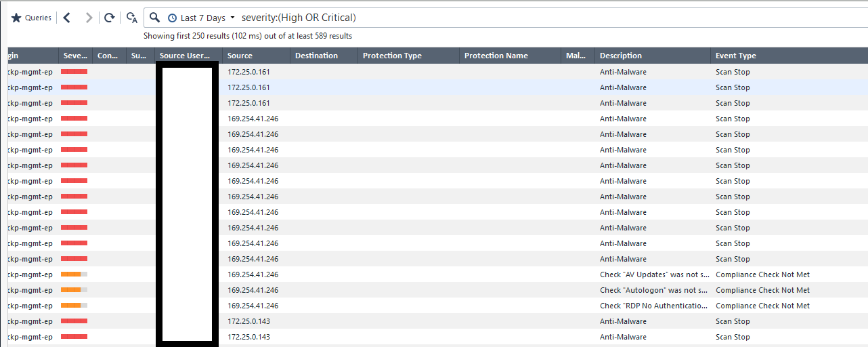Sort by the Source User column header
The image size is (868, 347).
click(188, 56)
